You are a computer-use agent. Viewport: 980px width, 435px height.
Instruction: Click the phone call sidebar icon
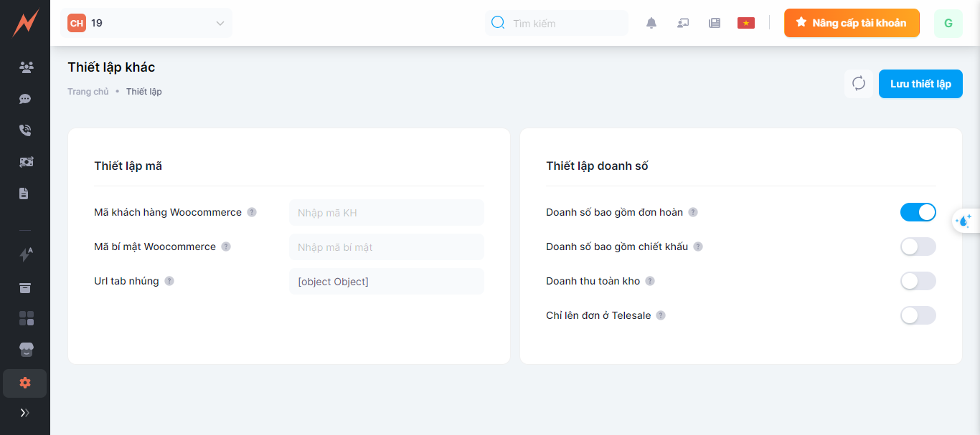click(25, 130)
